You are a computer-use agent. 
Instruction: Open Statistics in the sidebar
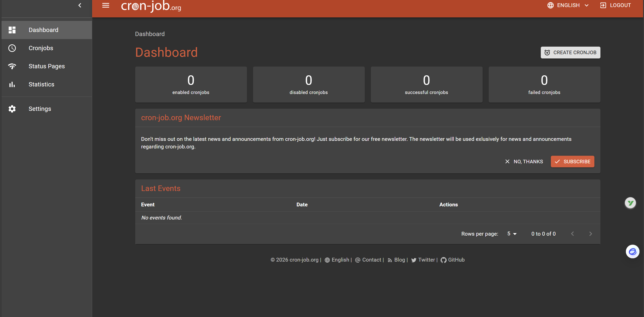(x=47, y=84)
